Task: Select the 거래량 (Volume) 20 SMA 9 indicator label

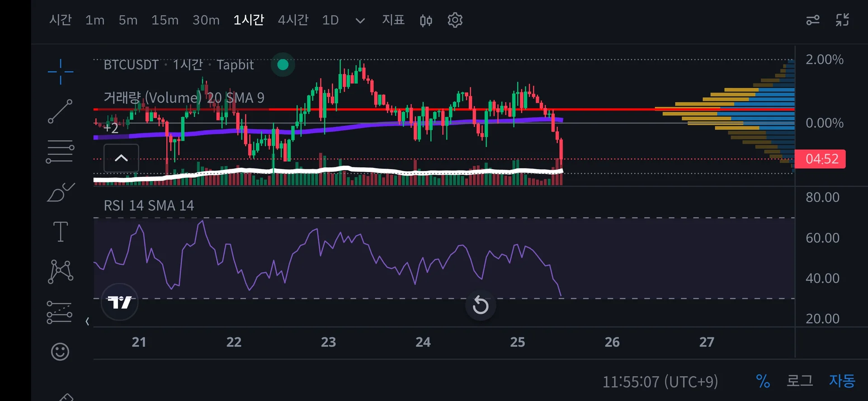Action: click(x=184, y=98)
